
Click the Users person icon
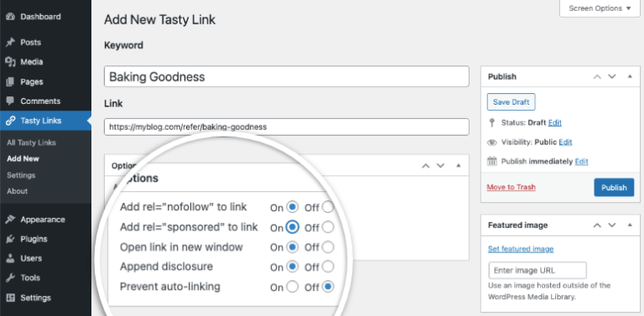pos(11,258)
